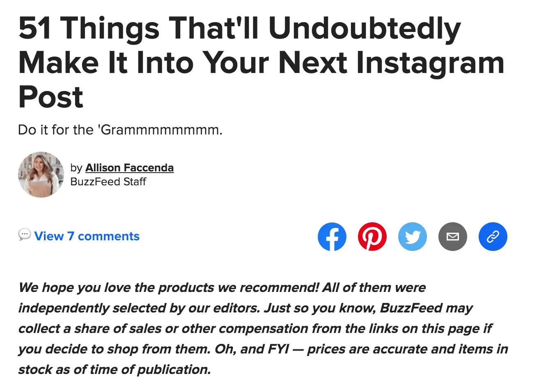Click the subtitle 'Do it for the Grammmmmmmm'
This screenshot has height=392, width=555.
coord(119,130)
